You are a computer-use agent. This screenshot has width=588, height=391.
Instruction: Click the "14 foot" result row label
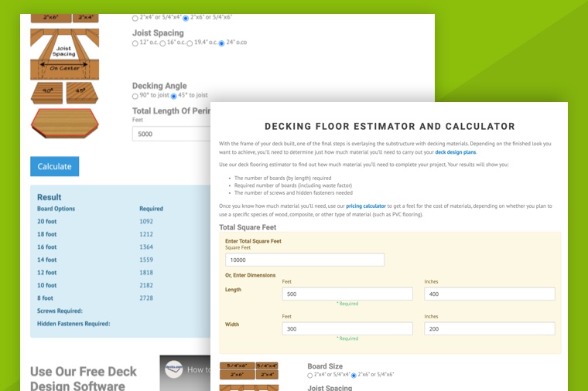47,260
